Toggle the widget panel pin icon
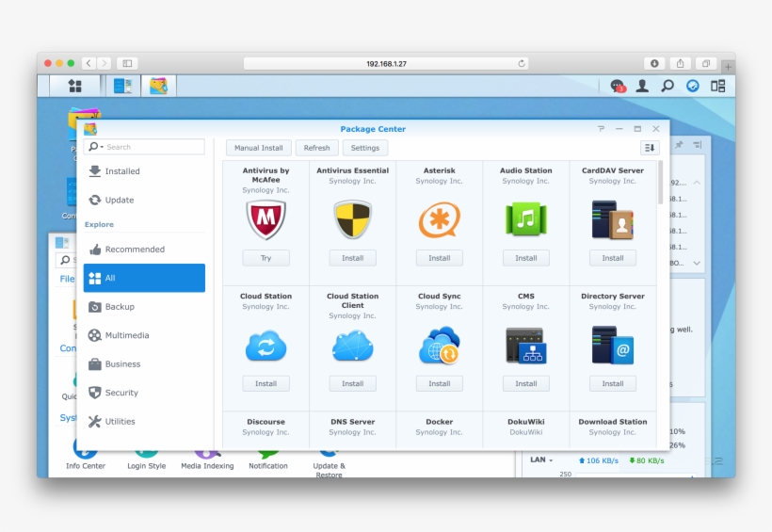Image resolution: width=772 pixels, height=532 pixels. 698,145
